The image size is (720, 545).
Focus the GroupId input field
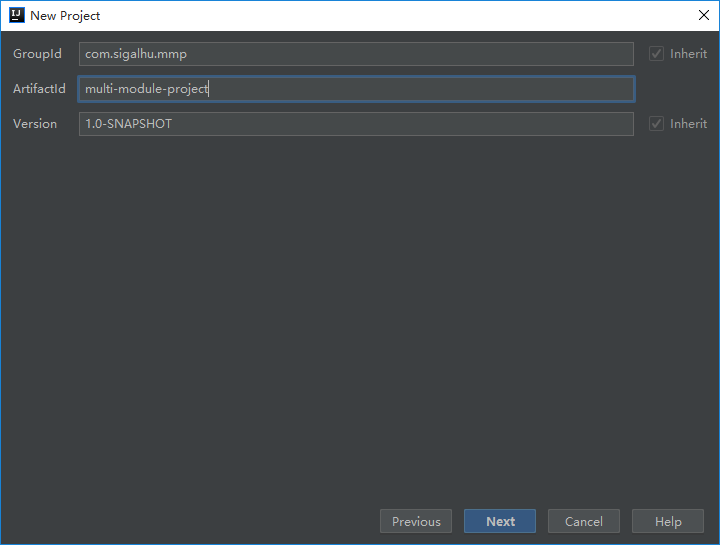tap(356, 54)
